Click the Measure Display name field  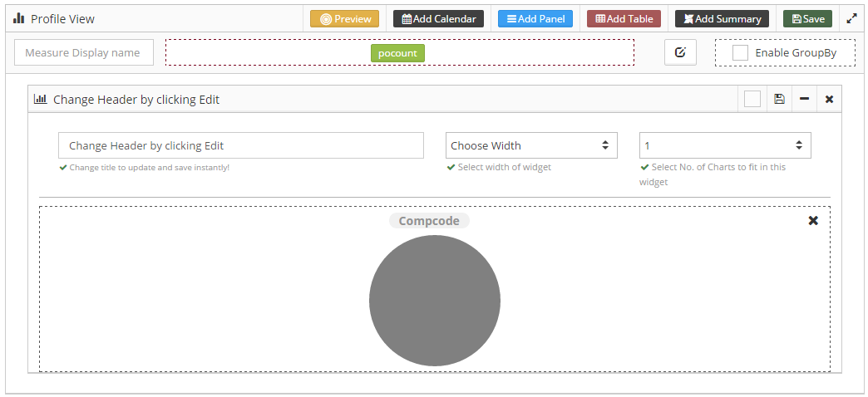pyautogui.click(x=84, y=52)
